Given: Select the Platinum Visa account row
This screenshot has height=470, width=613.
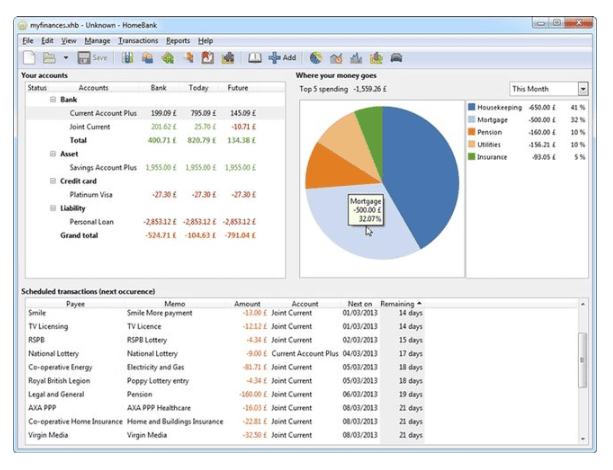Looking at the screenshot, I should point(155,194).
